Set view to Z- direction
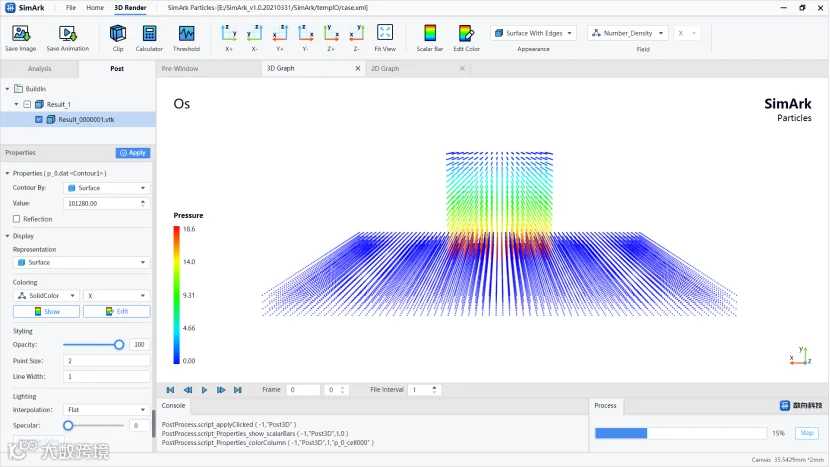The width and height of the screenshot is (830, 467). pyautogui.click(x=356, y=38)
